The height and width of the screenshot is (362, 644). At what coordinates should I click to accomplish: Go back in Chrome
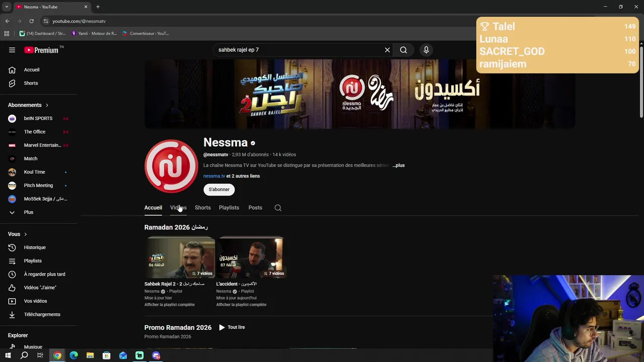(7, 21)
